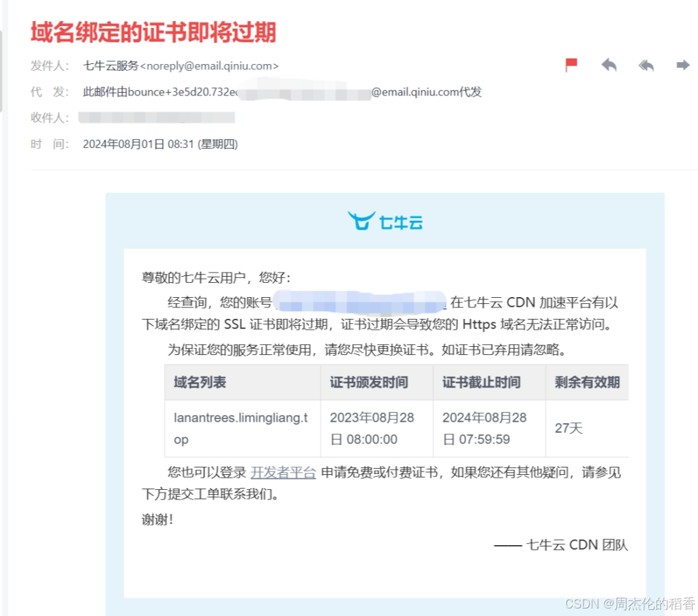This screenshot has height=616, width=698.
Task: Click the 剩余有效期 column header
Action: coord(587,382)
